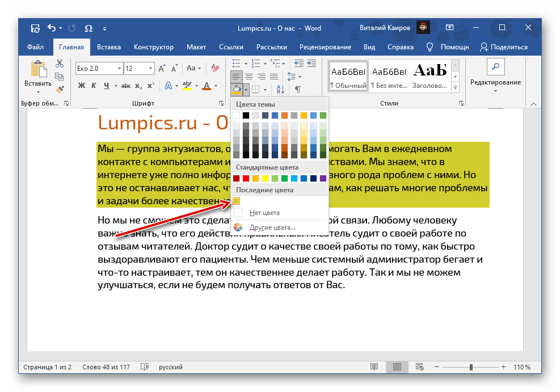Screen dimensions: 560x392
Task: Click the Undo arrow in quick access toolbar
Action: pos(52,28)
